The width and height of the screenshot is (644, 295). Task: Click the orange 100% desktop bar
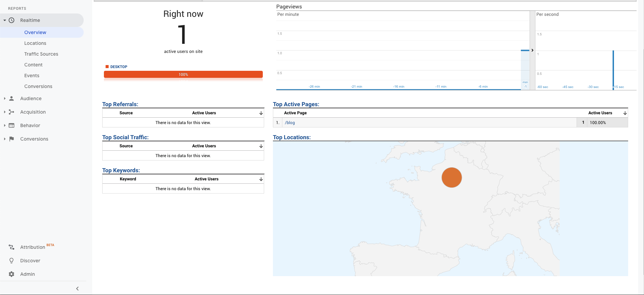183,75
